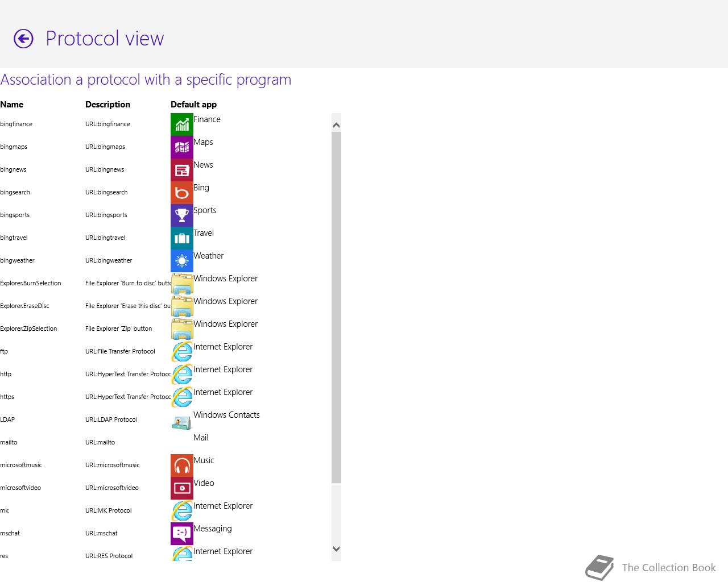728x582 pixels.
Task: Click the Default app column header
Action: pos(193,105)
